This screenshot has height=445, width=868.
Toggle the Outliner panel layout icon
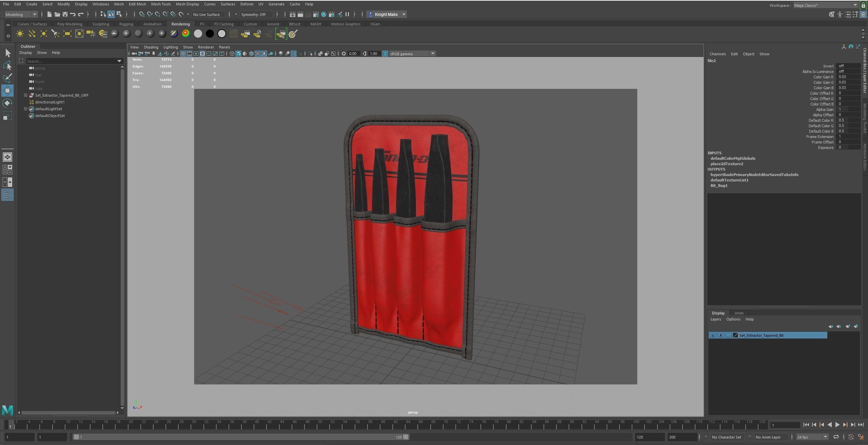click(x=7, y=195)
